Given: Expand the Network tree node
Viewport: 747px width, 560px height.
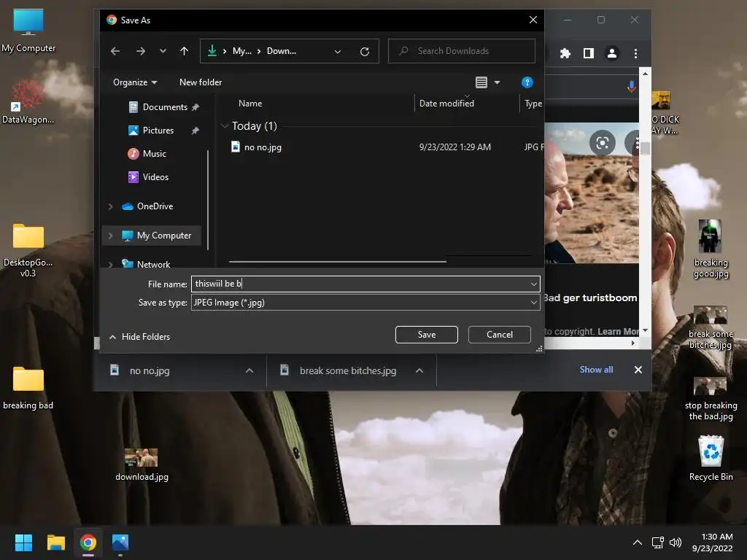Looking at the screenshot, I should coord(111,264).
